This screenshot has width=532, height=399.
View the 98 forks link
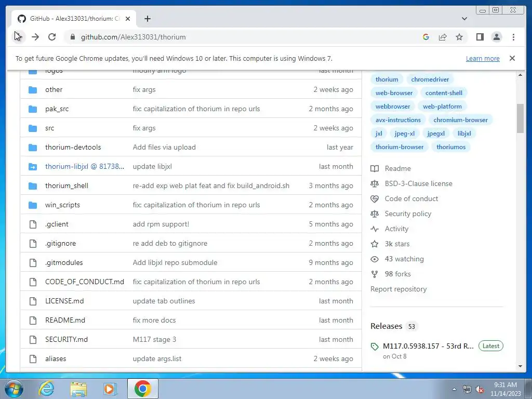pyautogui.click(x=391, y=274)
